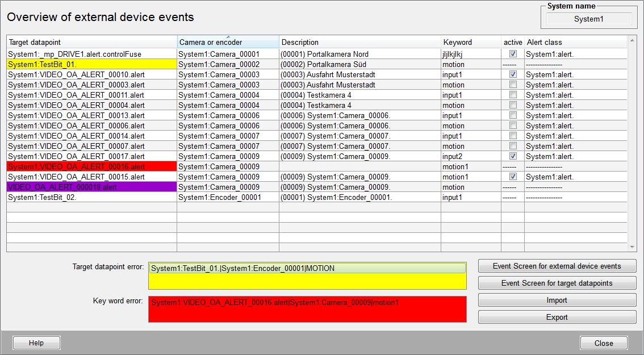Open Event Screen for target datapoints
This screenshot has width=644, height=355.
(x=557, y=283)
